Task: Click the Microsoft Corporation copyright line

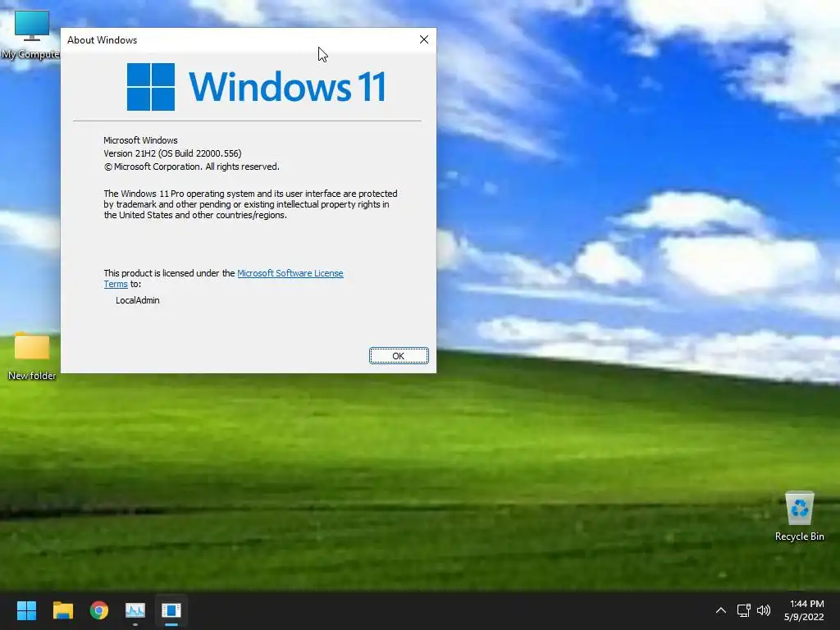Action: click(191, 167)
